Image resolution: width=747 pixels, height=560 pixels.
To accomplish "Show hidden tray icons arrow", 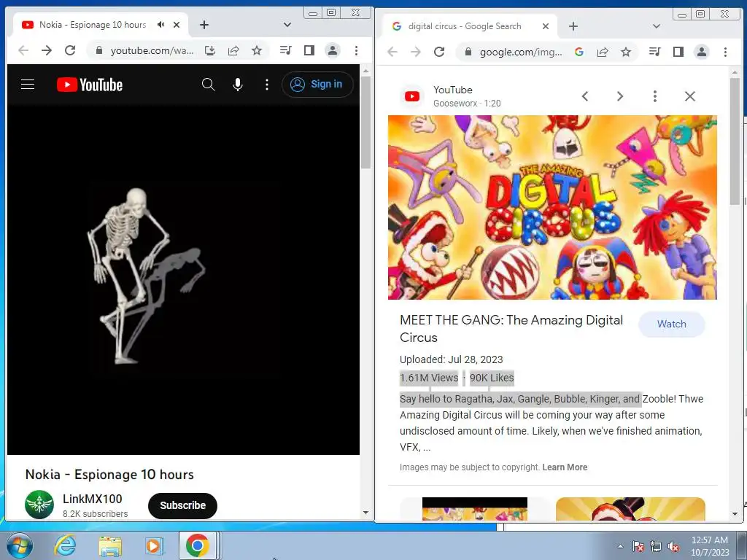I will click(620, 545).
